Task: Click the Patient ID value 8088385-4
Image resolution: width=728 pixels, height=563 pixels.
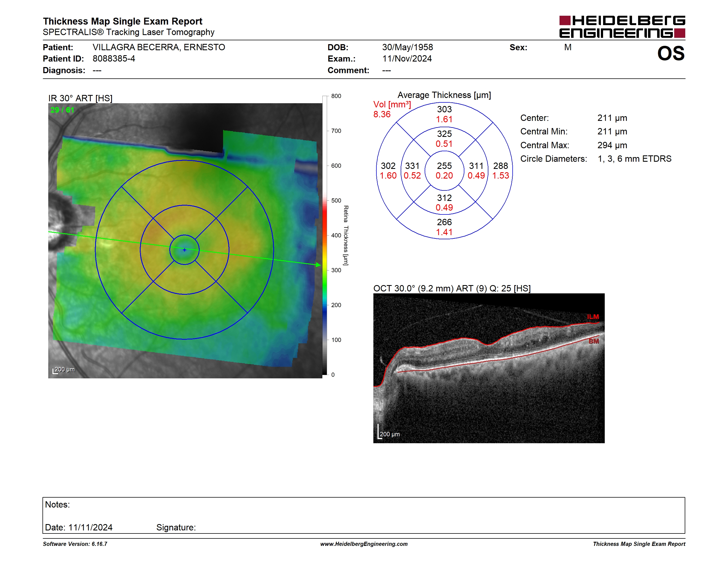Action: pos(114,59)
